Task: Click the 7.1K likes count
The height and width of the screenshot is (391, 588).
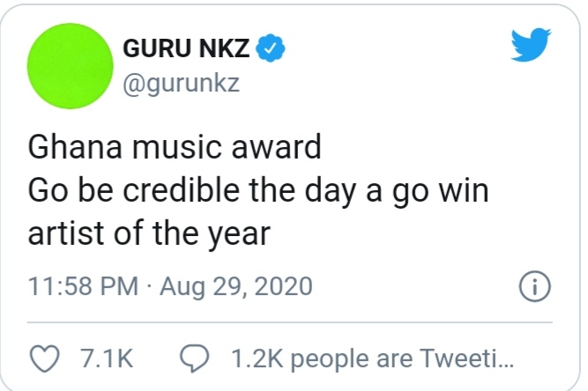Action: pos(106,359)
